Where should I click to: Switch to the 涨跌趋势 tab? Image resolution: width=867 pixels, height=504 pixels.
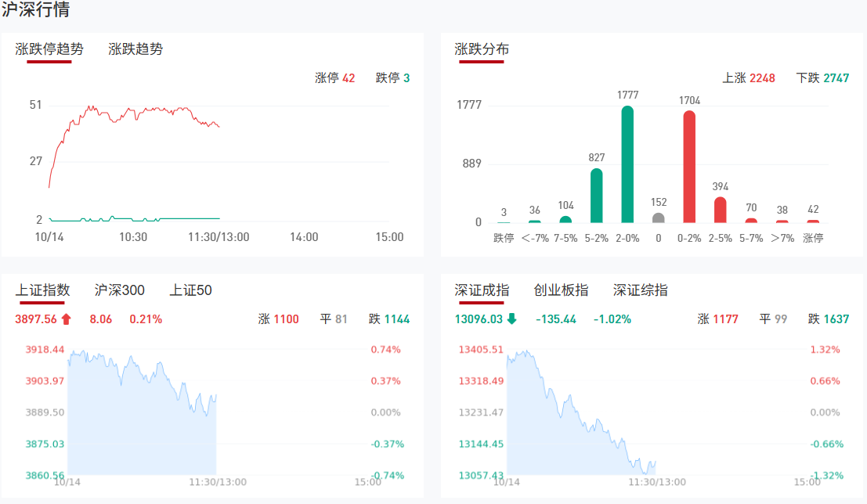coord(135,49)
